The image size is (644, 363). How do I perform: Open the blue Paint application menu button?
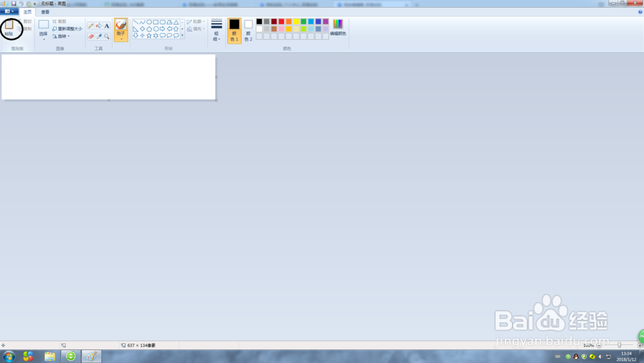pos(9,12)
